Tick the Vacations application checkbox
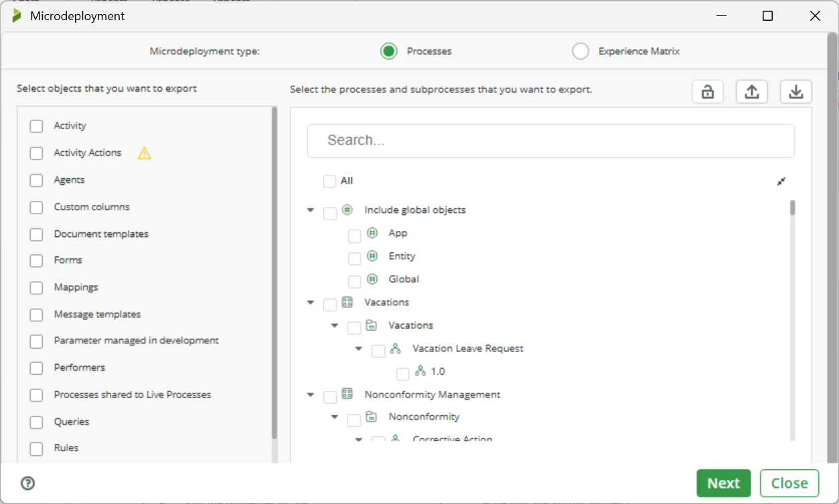The width and height of the screenshot is (839, 504). click(x=330, y=305)
